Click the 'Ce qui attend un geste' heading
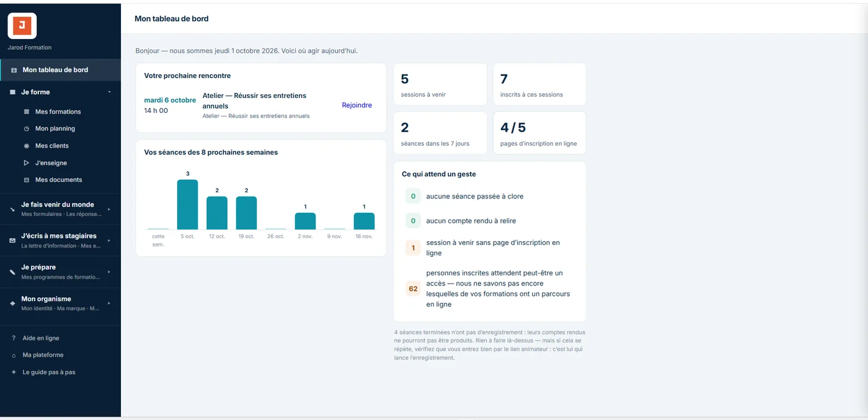This screenshot has width=868, height=420. click(x=439, y=174)
